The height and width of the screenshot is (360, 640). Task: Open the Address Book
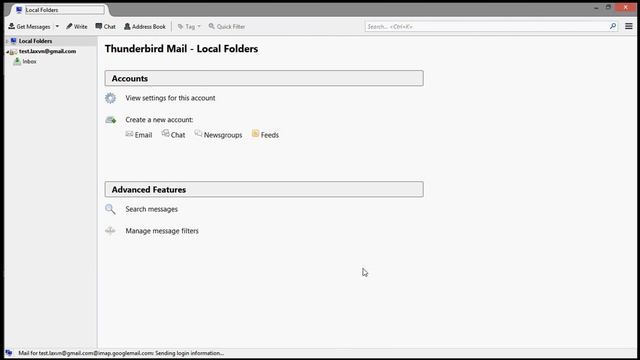tap(145, 27)
